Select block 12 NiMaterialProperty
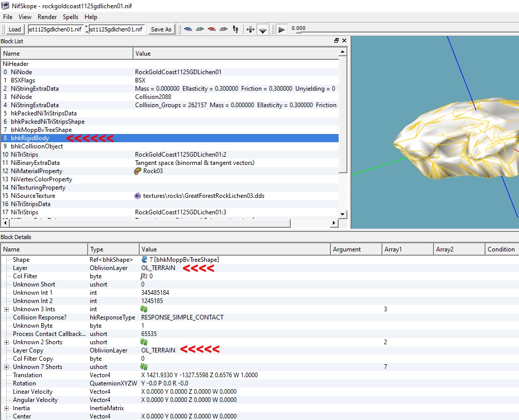 point(170,171)
